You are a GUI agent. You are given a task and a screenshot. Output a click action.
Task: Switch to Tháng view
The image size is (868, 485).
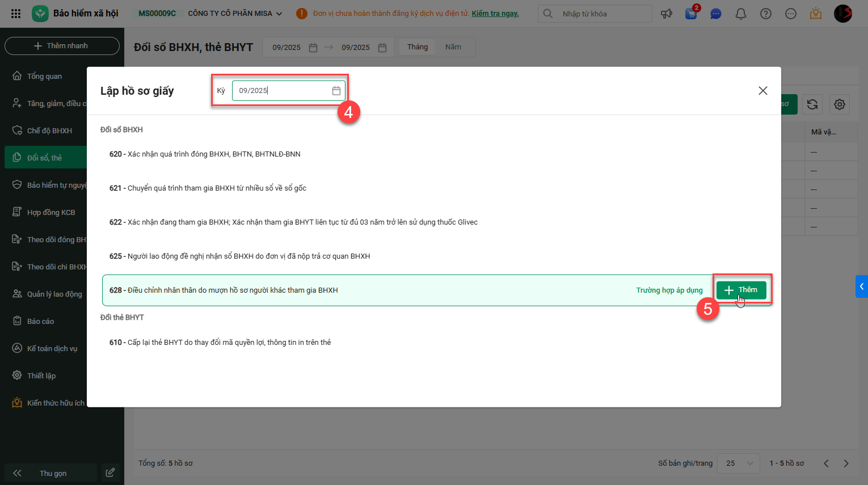(418, 47)
